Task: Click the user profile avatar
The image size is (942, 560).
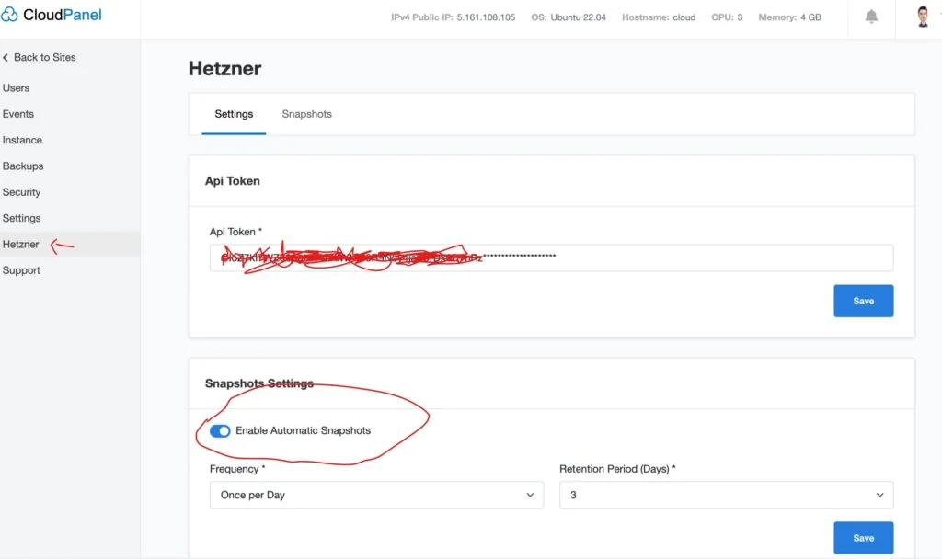Action: (x=921, y=15)
